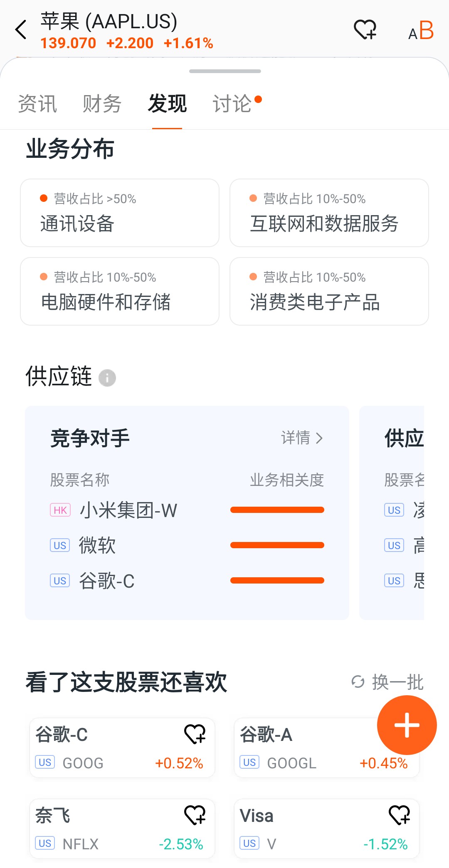Open the font size AB setting
Viewport: 449px width, 868px height.
(x=421, y=31)
